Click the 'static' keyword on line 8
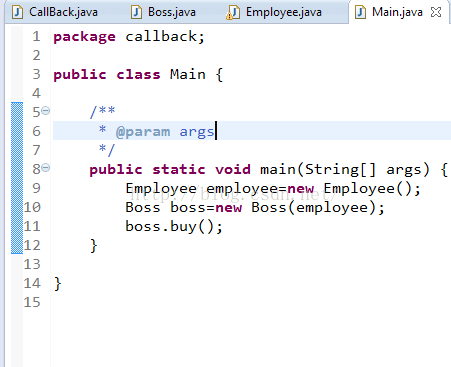This screenshot has width=451, height=367. tap(179, 169)
